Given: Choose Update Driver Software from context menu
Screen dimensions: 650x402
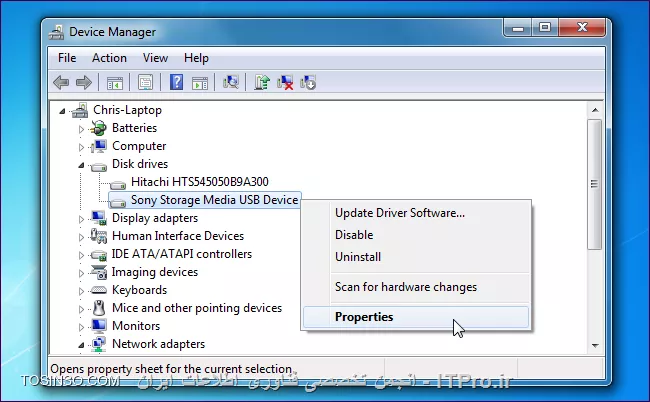Looking at the screenshot, I should [x=416, y=213].
